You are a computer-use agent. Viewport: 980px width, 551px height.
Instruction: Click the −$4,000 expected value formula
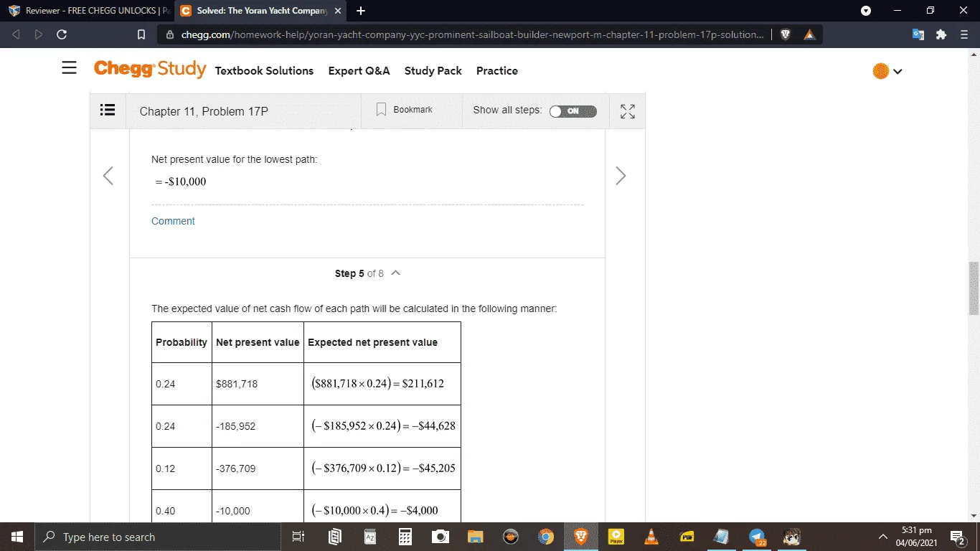374,510
